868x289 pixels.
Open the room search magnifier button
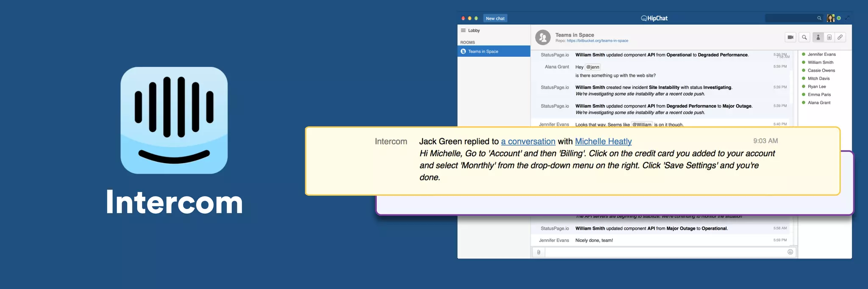pos(804,37)
